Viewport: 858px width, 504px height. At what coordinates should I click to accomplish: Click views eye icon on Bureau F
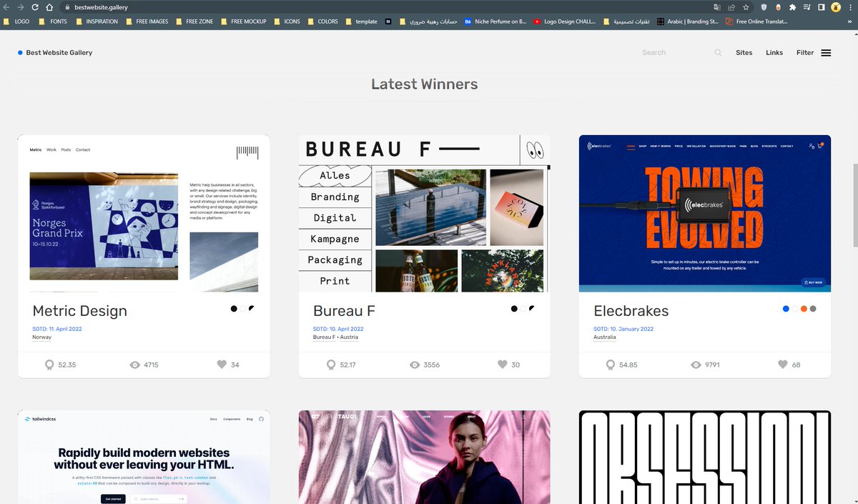pos(415,365)
